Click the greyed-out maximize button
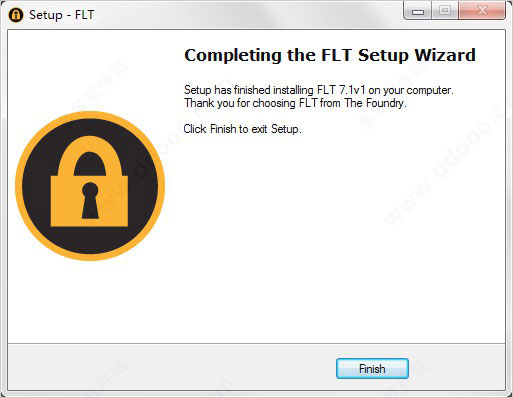 coord(445,11)
